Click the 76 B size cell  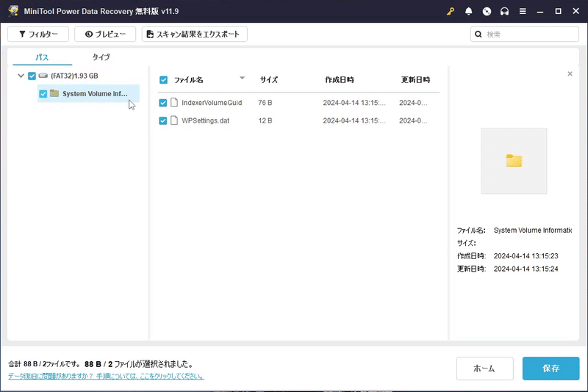(265, 103)
